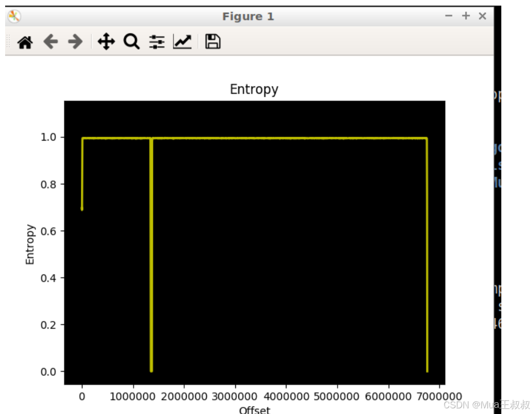The height and width of the screenshot is (414, 532).
Task: Click the y-axis tick label 1.0
Action: (49, 137)
